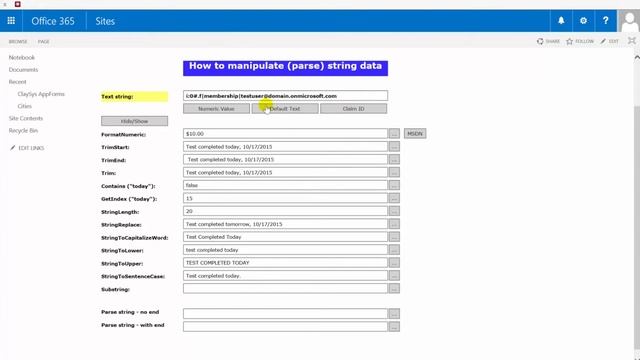This screenshot has height=360, width=640.
Task: Click the Claim ID button
Action: [x=353, y=109]
